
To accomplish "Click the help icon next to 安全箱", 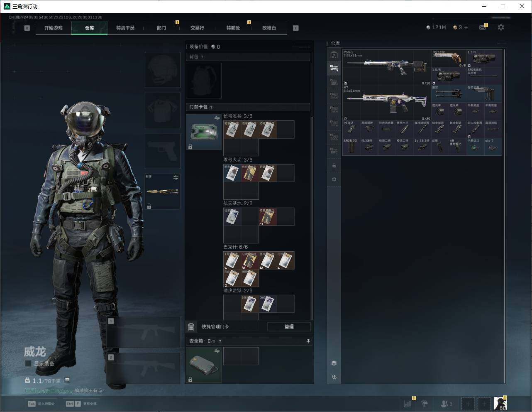I will tap(220, 341).
